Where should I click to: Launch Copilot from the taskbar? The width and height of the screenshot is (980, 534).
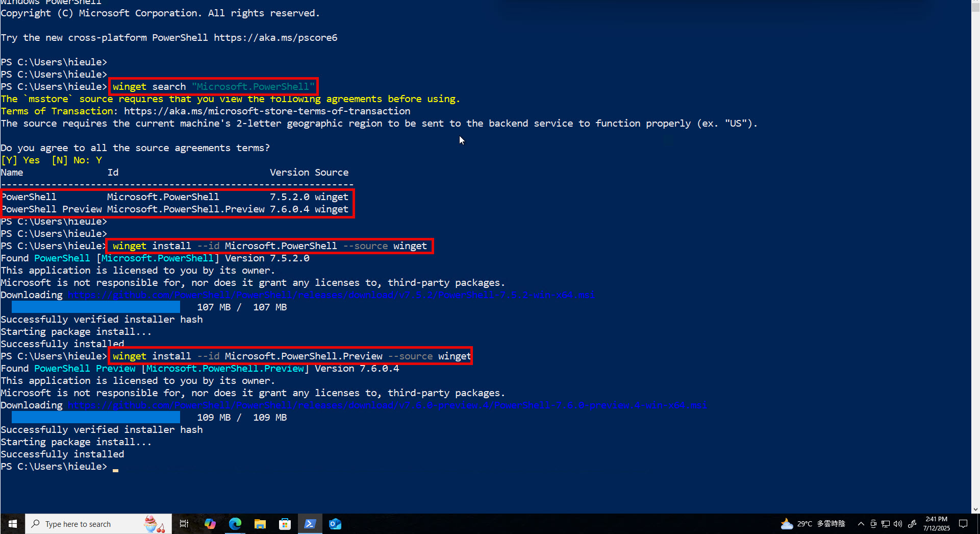(x=210, y=524)
